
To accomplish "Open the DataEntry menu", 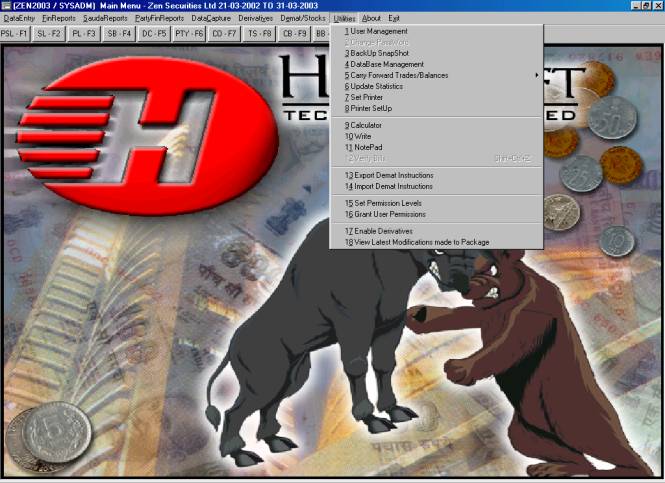I will point(19,18).
